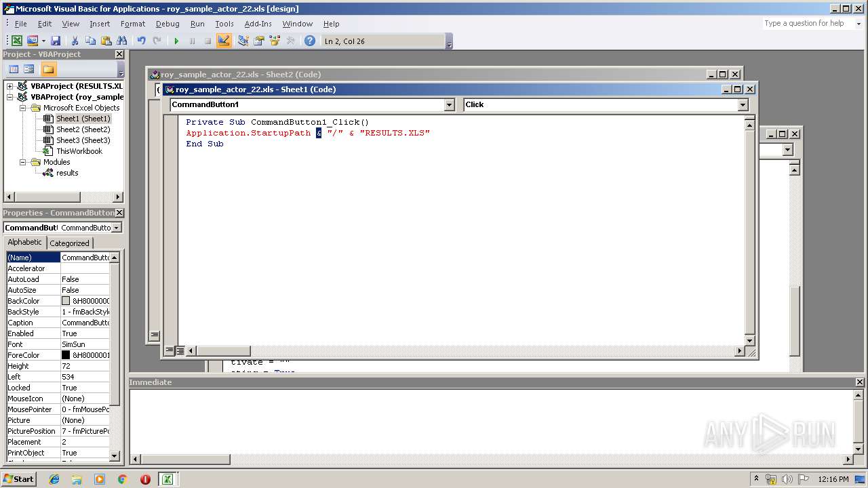Close the Properties panel
868x488 pixels.
pos(119,213)
